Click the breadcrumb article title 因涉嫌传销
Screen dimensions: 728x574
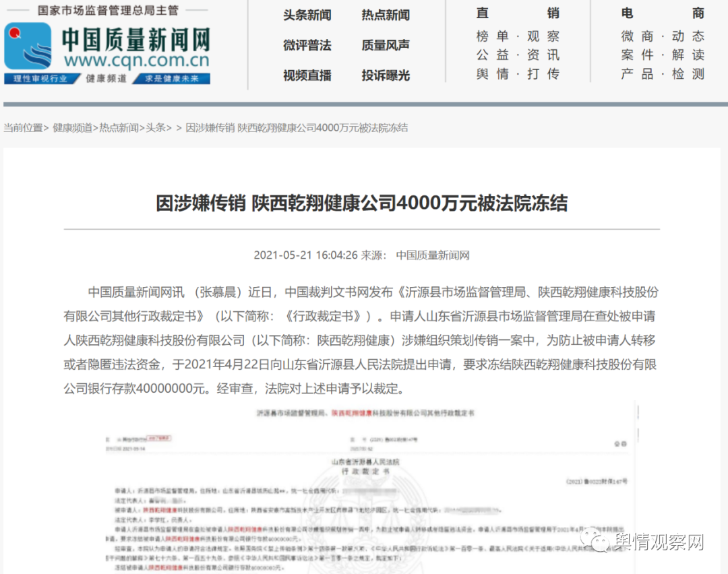tap(297, 127)
